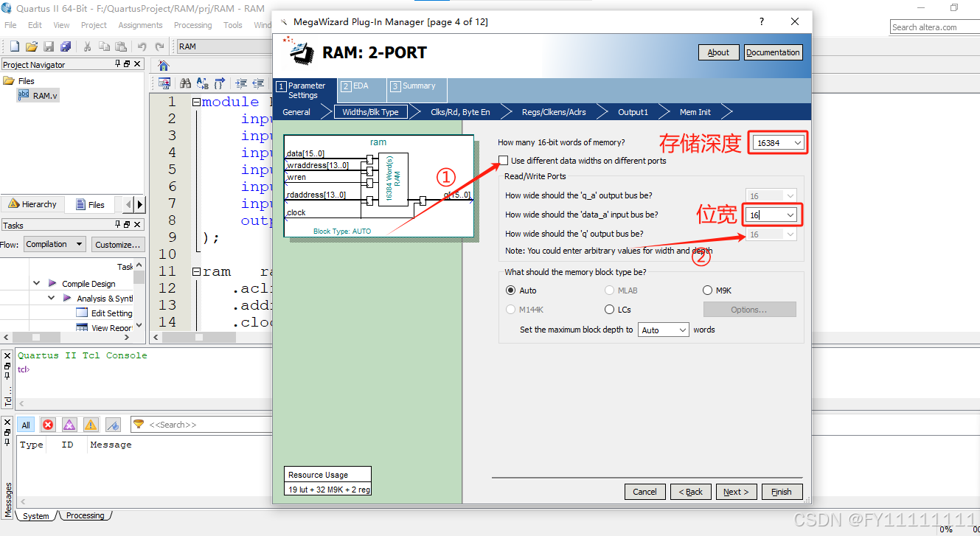Click the Cancel button
Viewport: 980px width, 536px height.
point(644,492)
